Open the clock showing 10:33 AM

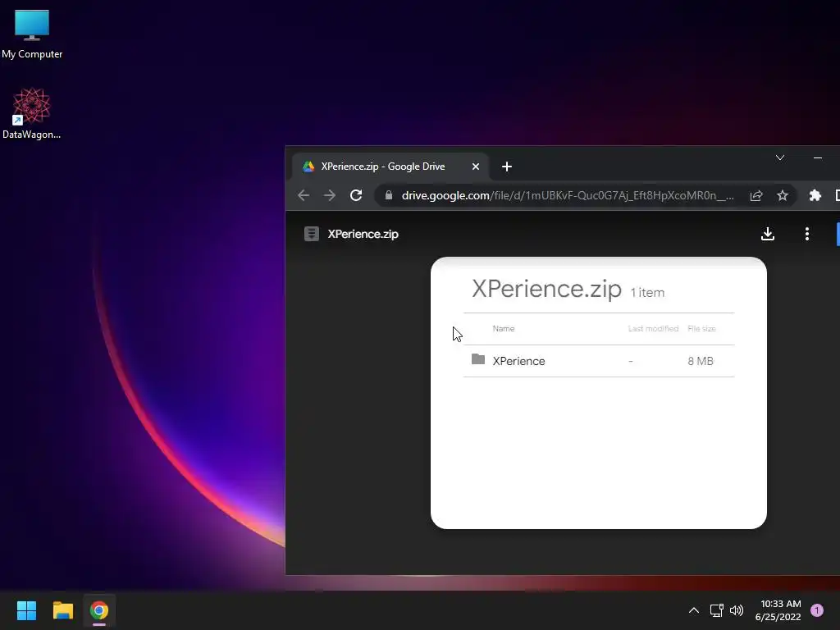coord(778,610)
